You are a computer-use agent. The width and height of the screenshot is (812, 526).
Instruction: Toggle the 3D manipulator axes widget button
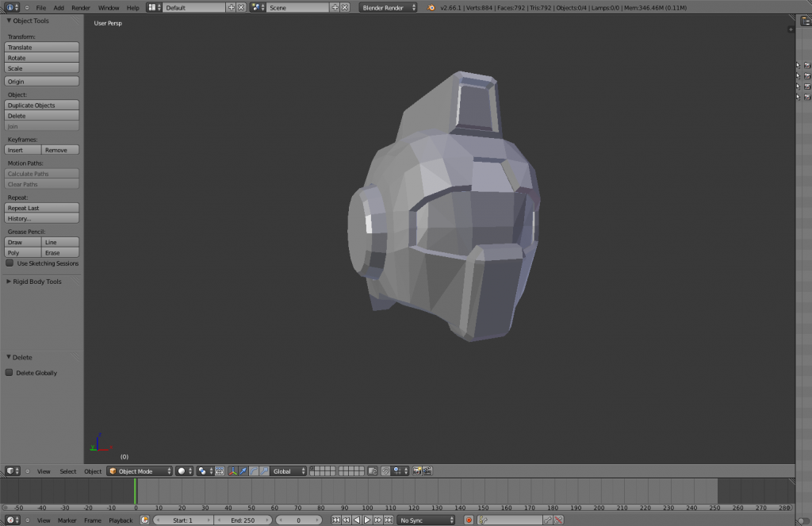pyautogui.click(x=233, y=471)
